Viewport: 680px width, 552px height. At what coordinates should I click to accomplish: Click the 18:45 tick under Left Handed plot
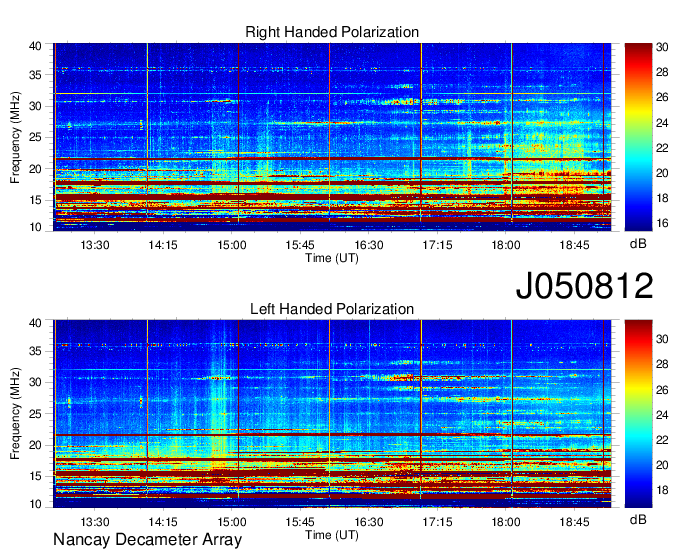click(574, 522)
